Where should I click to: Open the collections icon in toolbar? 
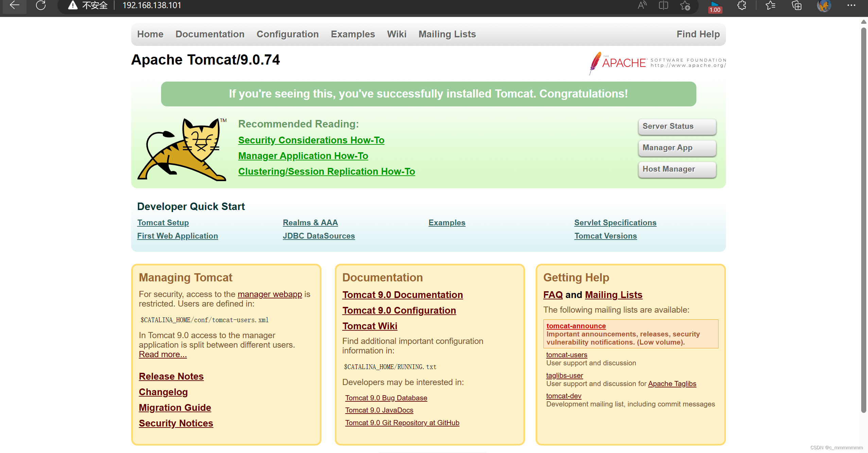[796, 5]
